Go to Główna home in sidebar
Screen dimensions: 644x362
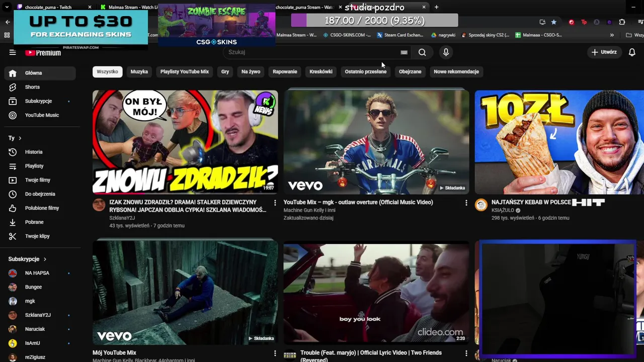40,73
